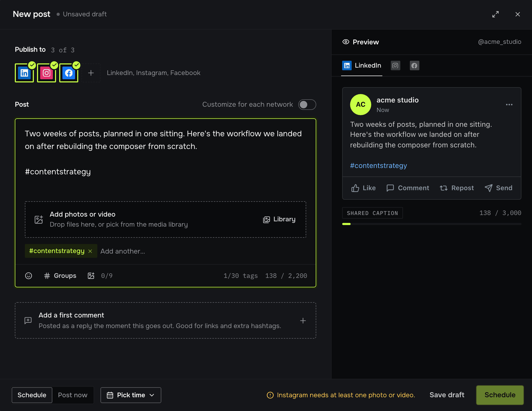Click the #contentstrategy link in preview
532x411 pixels.
click(x=379, y=166)
